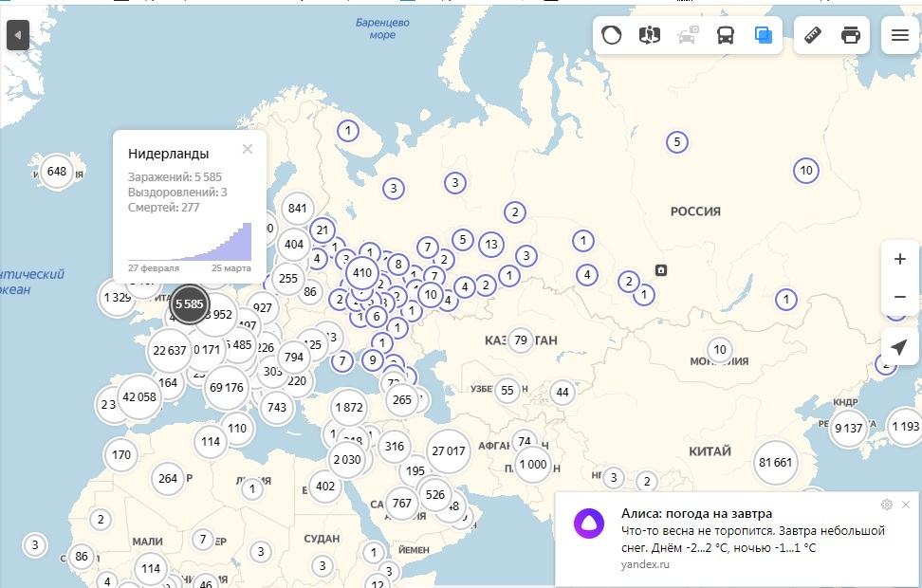922x588 pixels.
Task: Click the my location arrow button
Action: coord(899,347)
